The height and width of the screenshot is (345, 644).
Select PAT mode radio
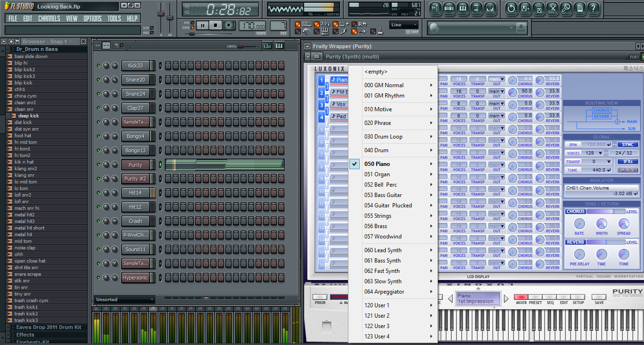coord(192,23)
